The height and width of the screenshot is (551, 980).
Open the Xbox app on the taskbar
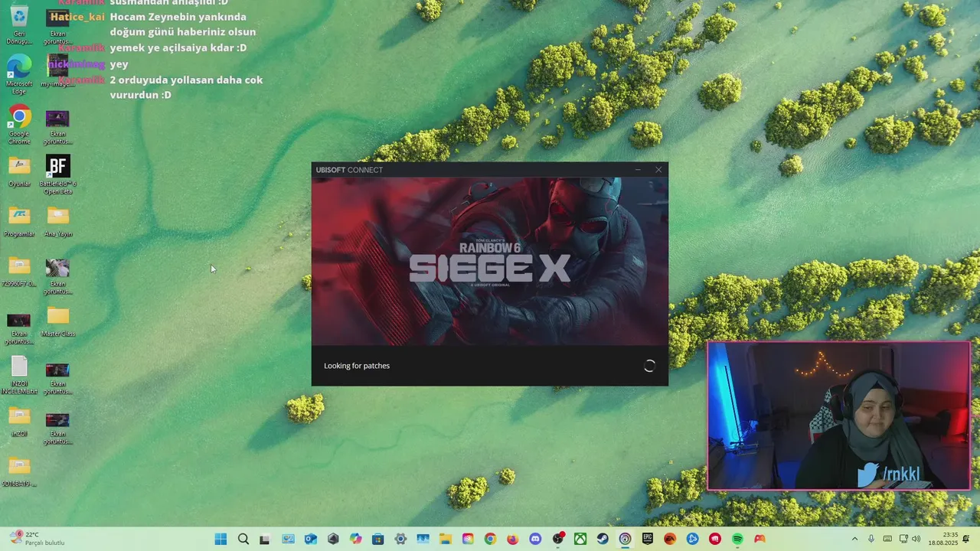point(580,539)
